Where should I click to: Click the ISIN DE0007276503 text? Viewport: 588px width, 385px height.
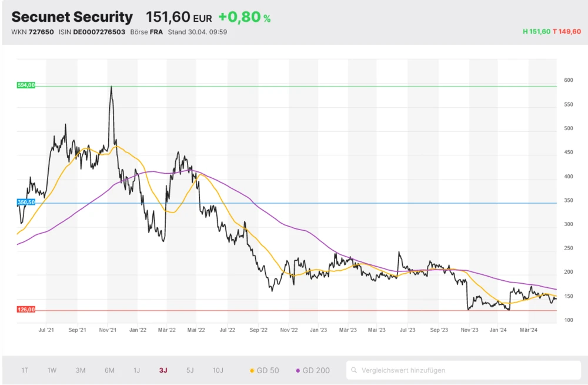pyautogui.click(x=91, y=32)
